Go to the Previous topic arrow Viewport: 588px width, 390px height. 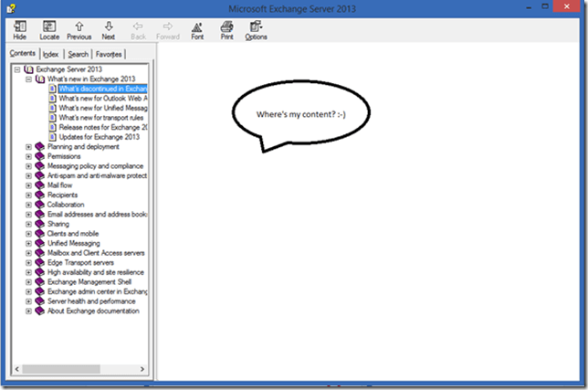(x=79, y=29)
